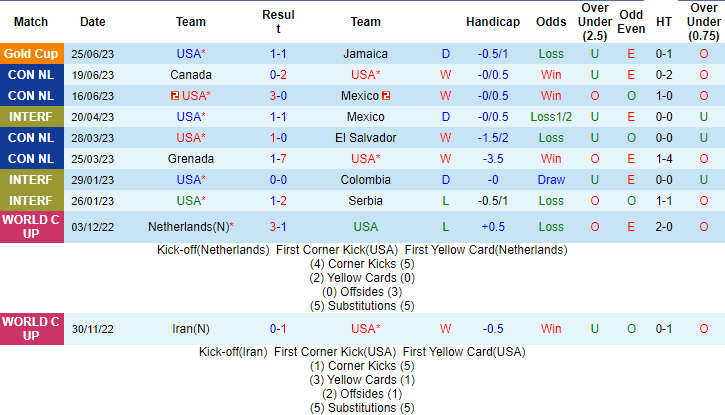Click the 0-2 result versus Canada
Image resolution: width=725 pixels, height=415 pixels.
point(278,75)
